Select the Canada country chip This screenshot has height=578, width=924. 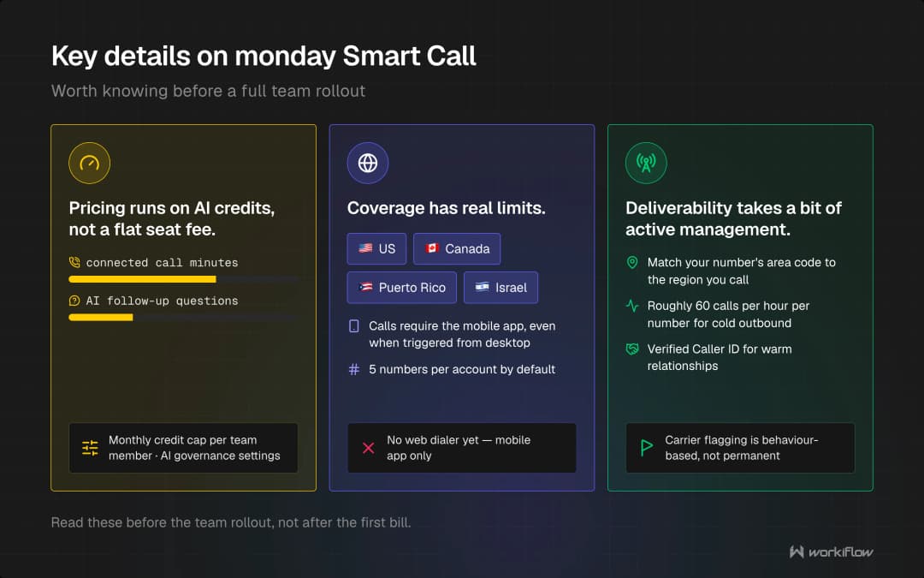[x=457, y=248]
